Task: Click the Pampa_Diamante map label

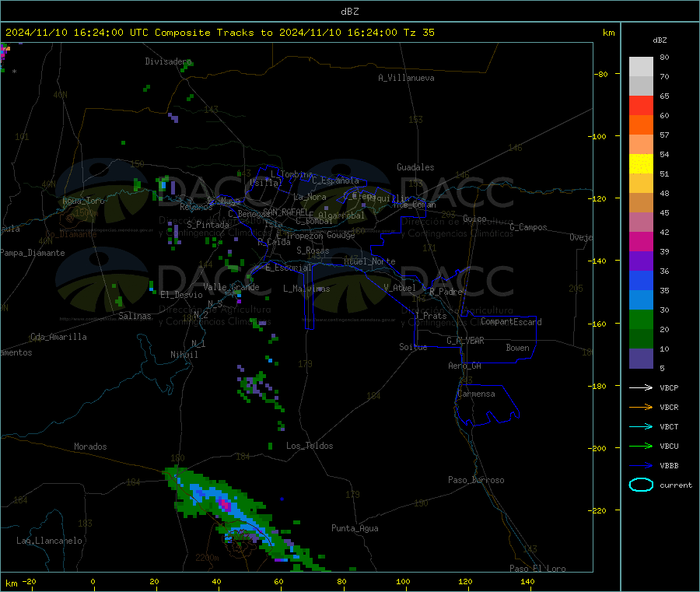Action: pyautogui.click(x=33, y=253)
